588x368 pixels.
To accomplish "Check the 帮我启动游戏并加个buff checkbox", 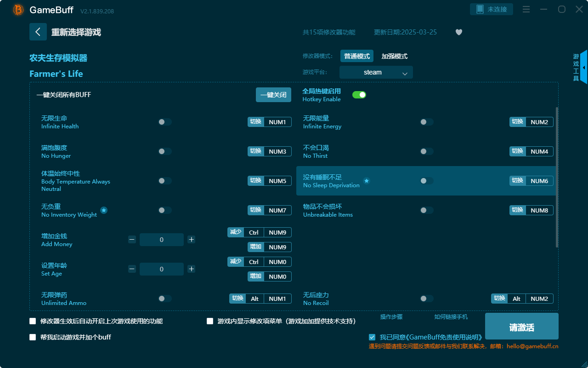I will click(x=32, y=337).
